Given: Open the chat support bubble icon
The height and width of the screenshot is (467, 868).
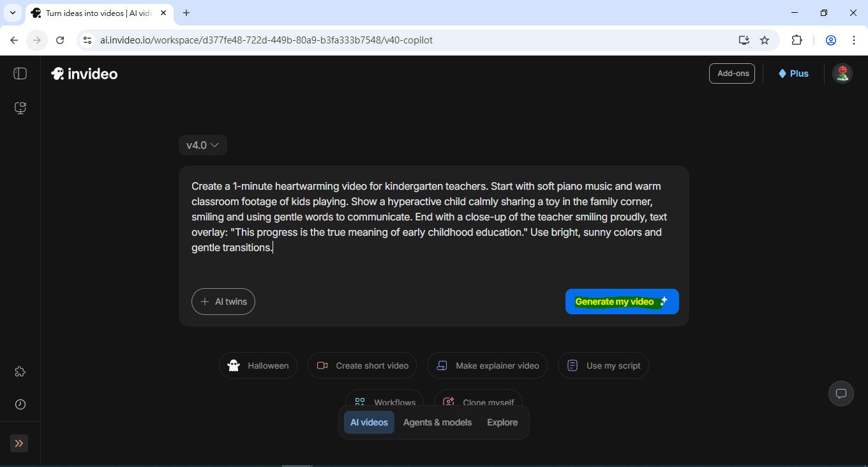Looking at the screenshot, I should pos(841,394).
